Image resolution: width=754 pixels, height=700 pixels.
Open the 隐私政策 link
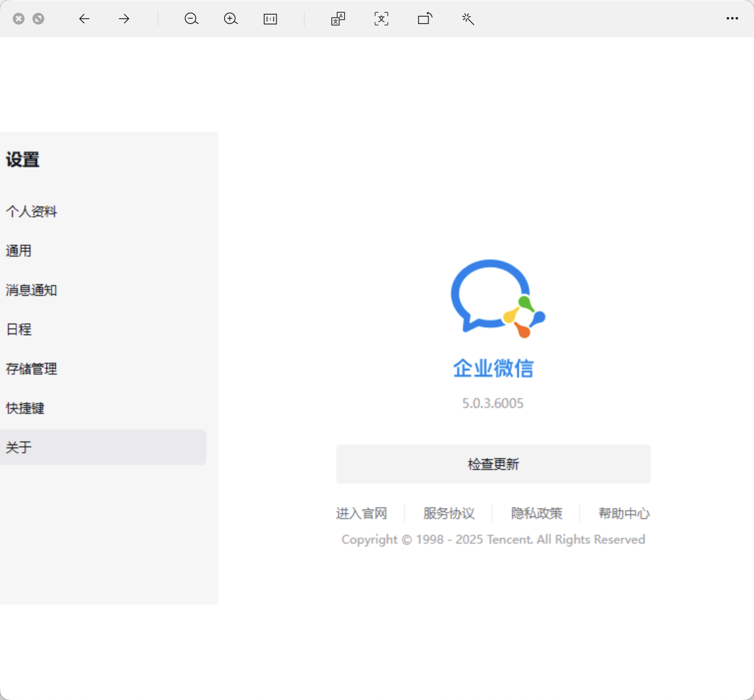tap(537, 513)
